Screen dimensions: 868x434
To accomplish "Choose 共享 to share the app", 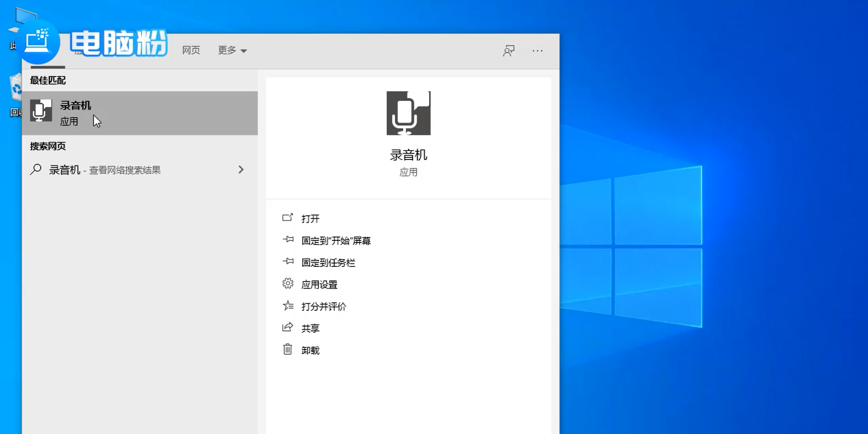I will (x=310, y=328).
